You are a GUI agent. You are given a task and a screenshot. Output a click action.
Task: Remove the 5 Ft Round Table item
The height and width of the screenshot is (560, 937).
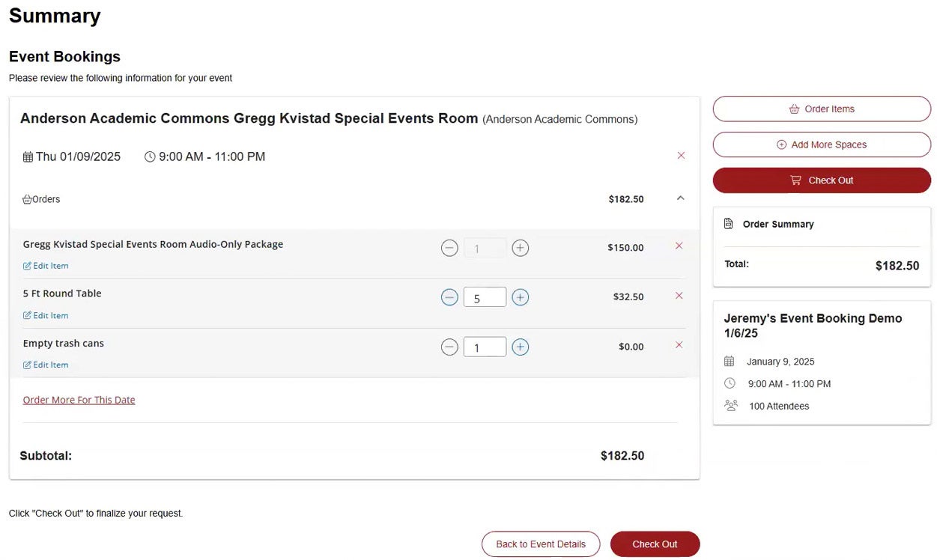click(x=679, y=296)
